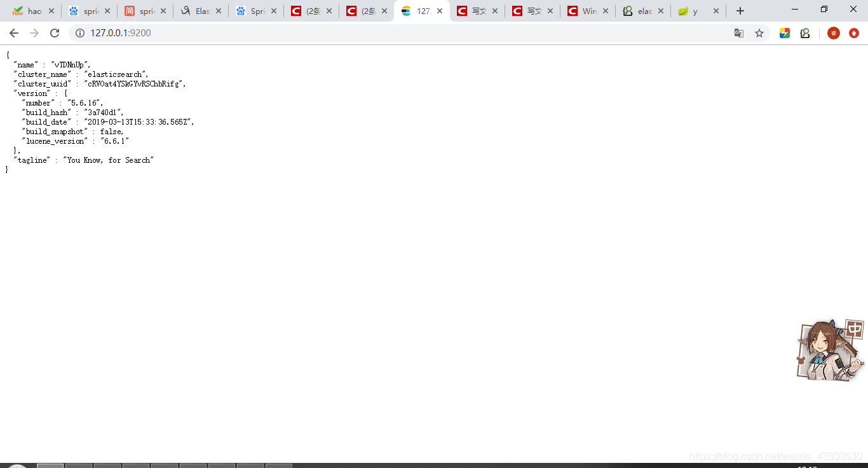This screenshot has width=868, height=468.
Task: Open the translate page icon
Action: click(739, 33)
